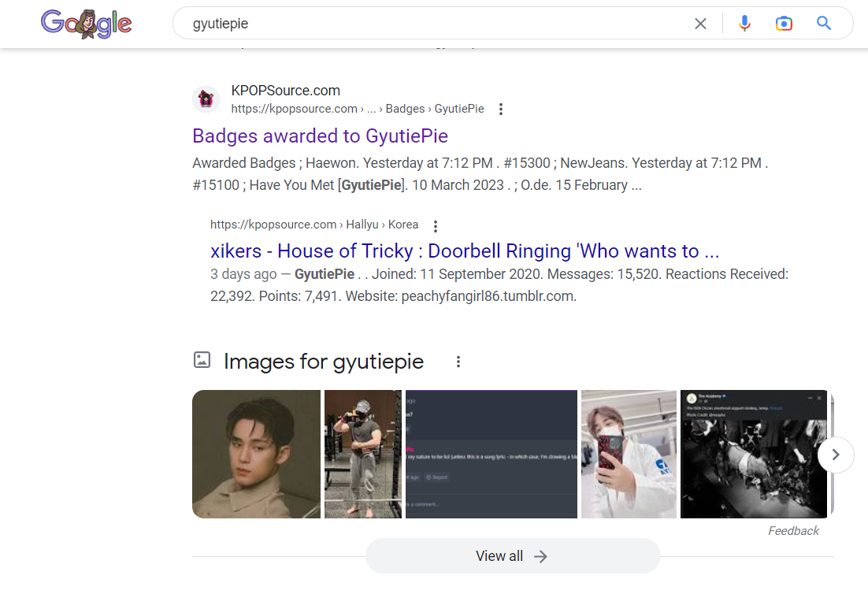Image resolution: width=868 pixels, height=609 pixels.
Task: Open the black-and-white Academy post thumbnail
Action: (754, 454)
